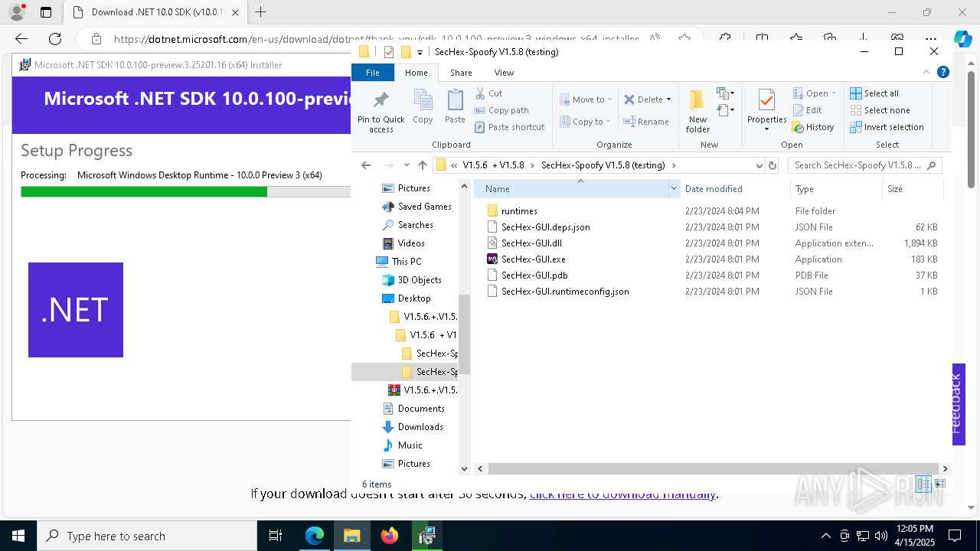Open Copy to dropdown
Image resolution: width=980 pixels, height=551 pixels.
click(x=586, y=122)
